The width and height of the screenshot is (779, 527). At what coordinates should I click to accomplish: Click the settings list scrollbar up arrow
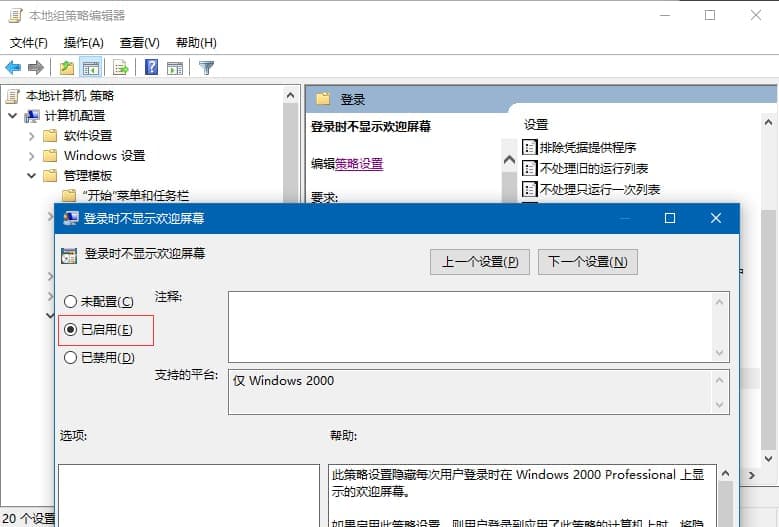click(768, 122)
